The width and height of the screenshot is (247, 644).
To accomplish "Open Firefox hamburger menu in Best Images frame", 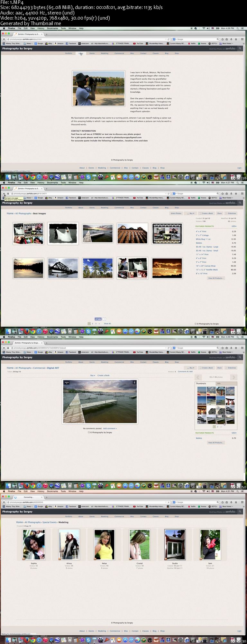I will [243, 194].
